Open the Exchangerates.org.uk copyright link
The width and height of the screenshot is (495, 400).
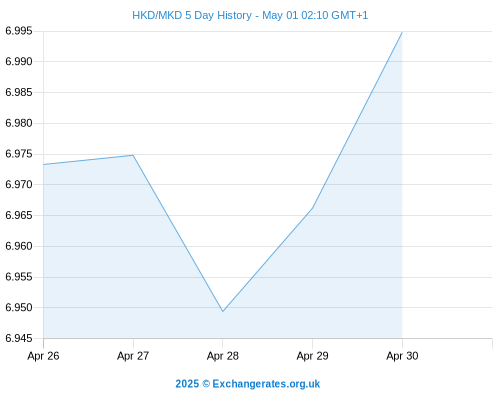[248, 384]
